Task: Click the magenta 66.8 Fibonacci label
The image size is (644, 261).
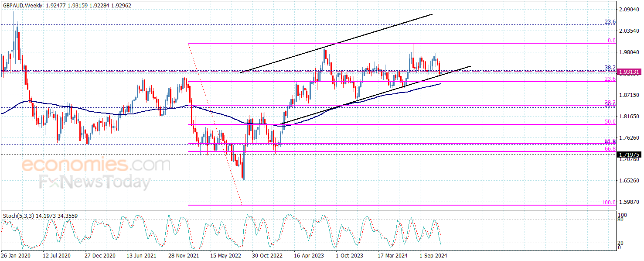Action: [610, 149]
